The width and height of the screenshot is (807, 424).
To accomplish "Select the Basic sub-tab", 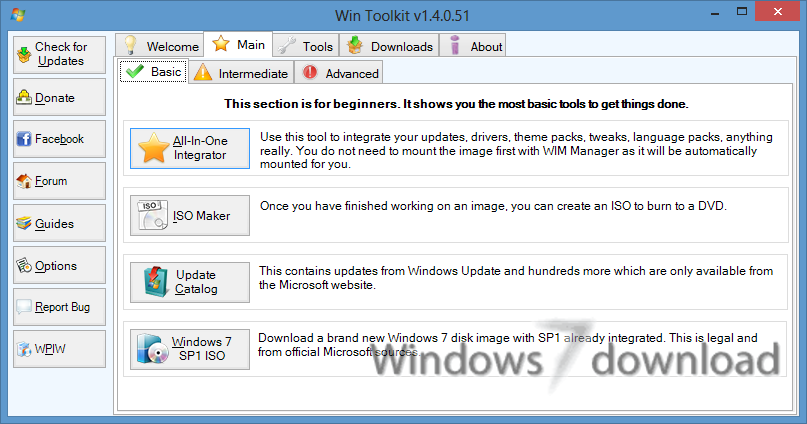I will (x=153, y=72).
